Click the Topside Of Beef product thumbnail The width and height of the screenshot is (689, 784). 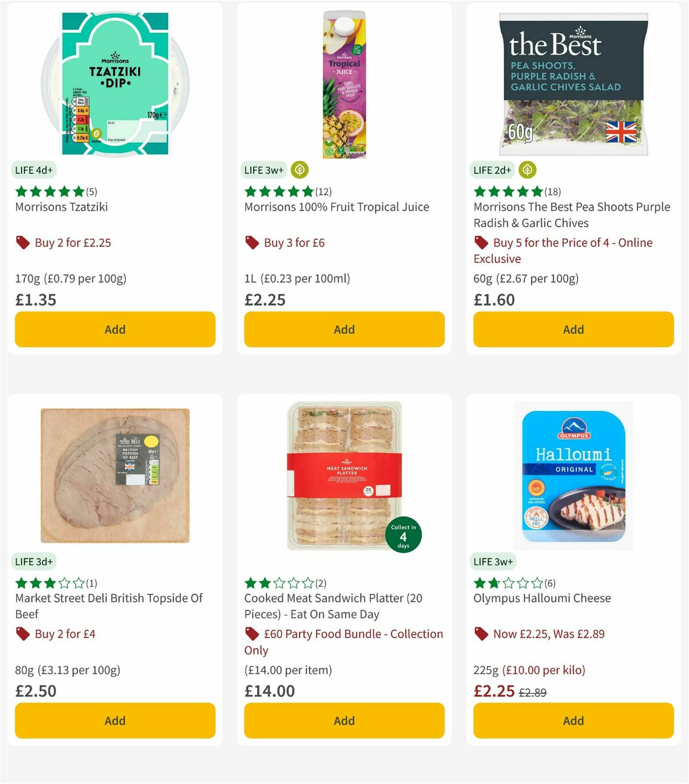click(x=115, y=474)
